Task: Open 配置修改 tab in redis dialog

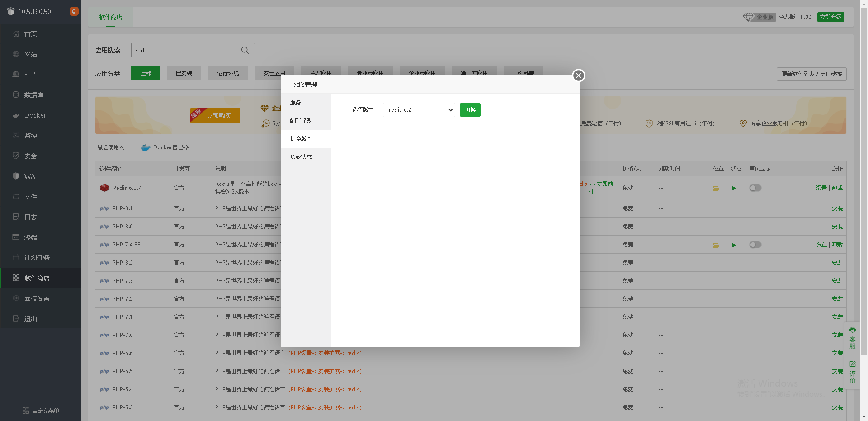Action: pyautogui.click(x=306, y=121)
